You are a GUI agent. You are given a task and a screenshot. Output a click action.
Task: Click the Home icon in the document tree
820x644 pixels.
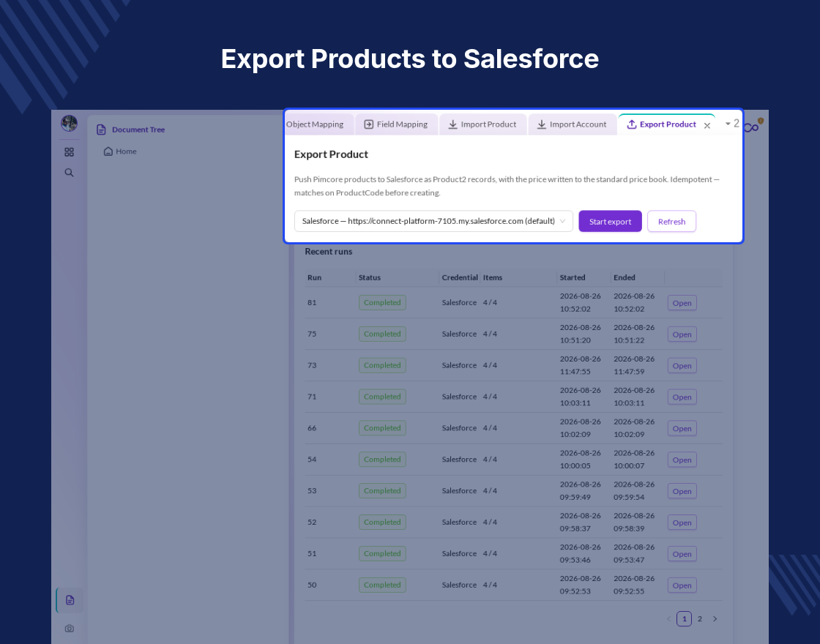click(x=108, y=151)
